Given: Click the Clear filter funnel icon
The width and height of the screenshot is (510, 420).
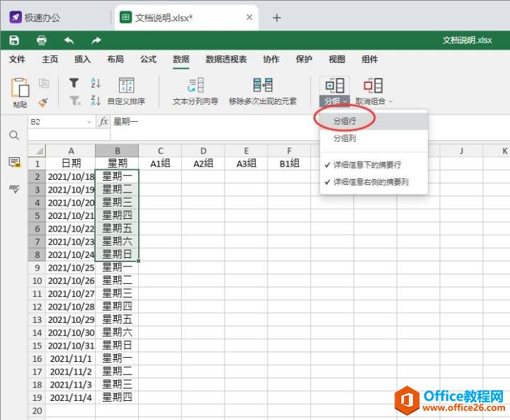Looking at the screenshot, I should click(x=75, y=101).
